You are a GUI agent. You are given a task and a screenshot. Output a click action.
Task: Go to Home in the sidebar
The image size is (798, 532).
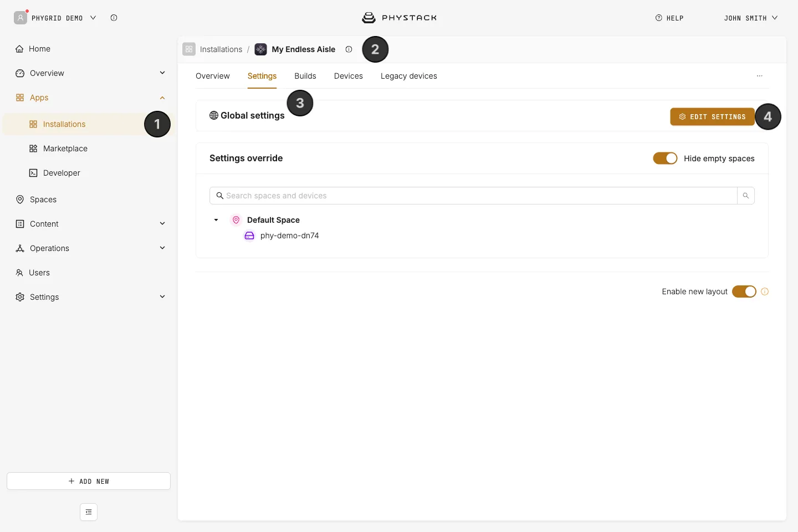pyautogui.click(x=89, y=49)
